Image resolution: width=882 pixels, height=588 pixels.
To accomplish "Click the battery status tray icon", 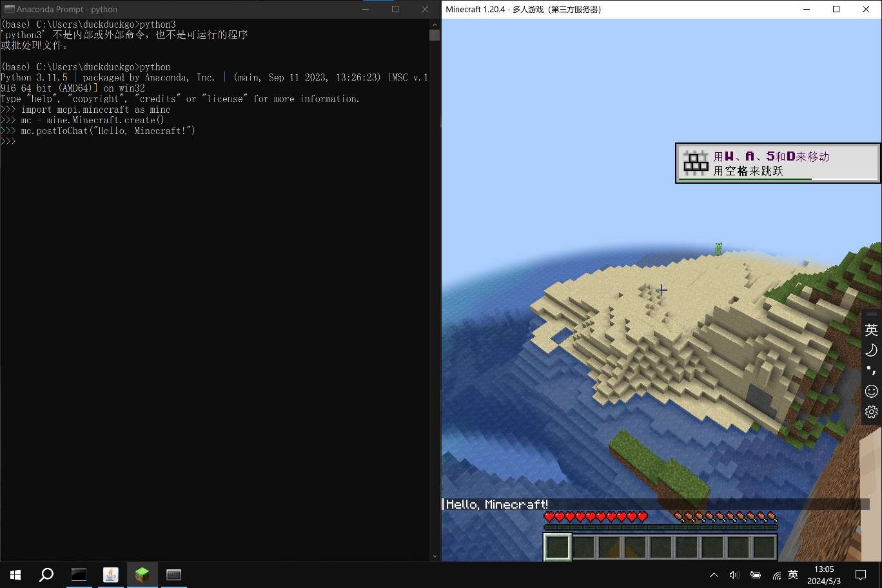I will pos(755,575).
